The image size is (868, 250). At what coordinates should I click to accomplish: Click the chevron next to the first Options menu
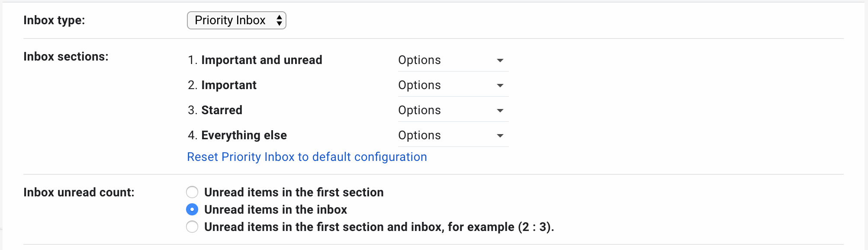coord(500,60)
